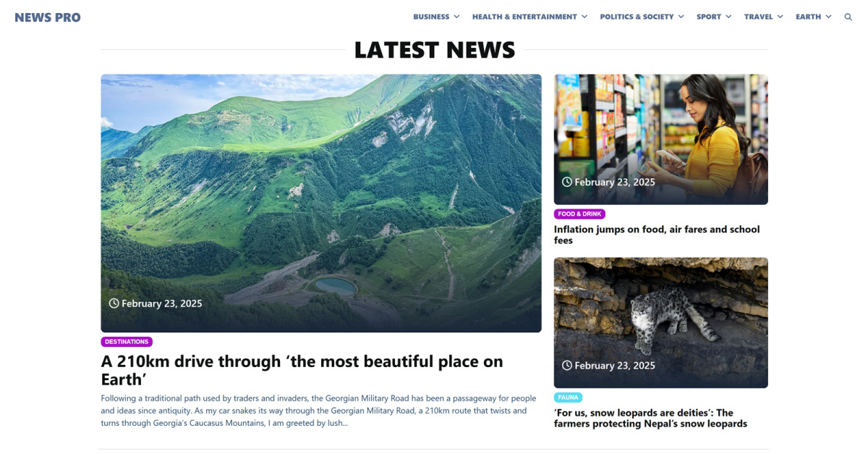
Task: Read the Inflation jumps on food headline
Action: click(657, 235)
